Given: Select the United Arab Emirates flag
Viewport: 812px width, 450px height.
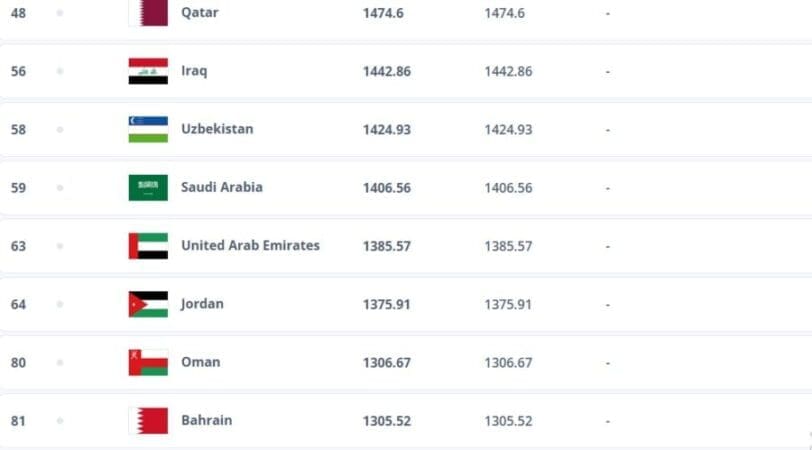Looking at the screenshot, I should click(148, 246).
